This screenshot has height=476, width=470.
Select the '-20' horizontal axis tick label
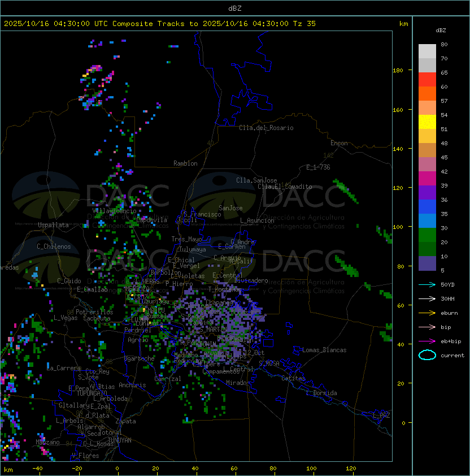tap(77, 469)
